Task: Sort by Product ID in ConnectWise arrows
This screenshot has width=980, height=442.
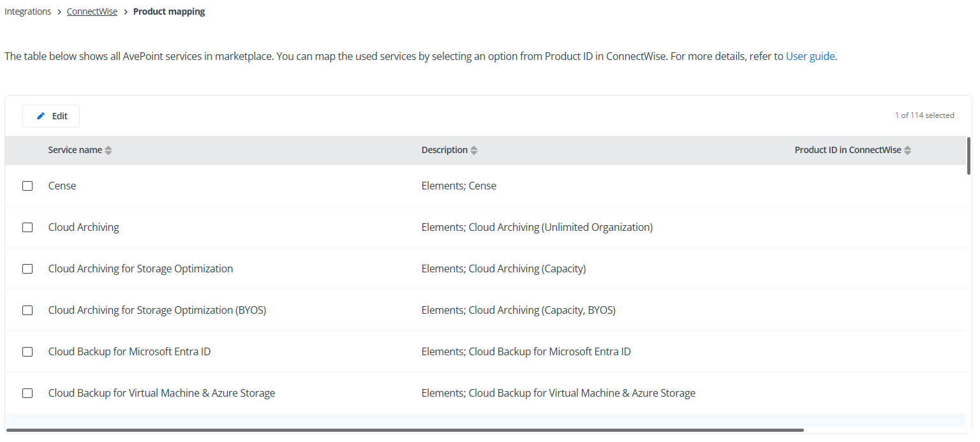Action: pos(908,151)
